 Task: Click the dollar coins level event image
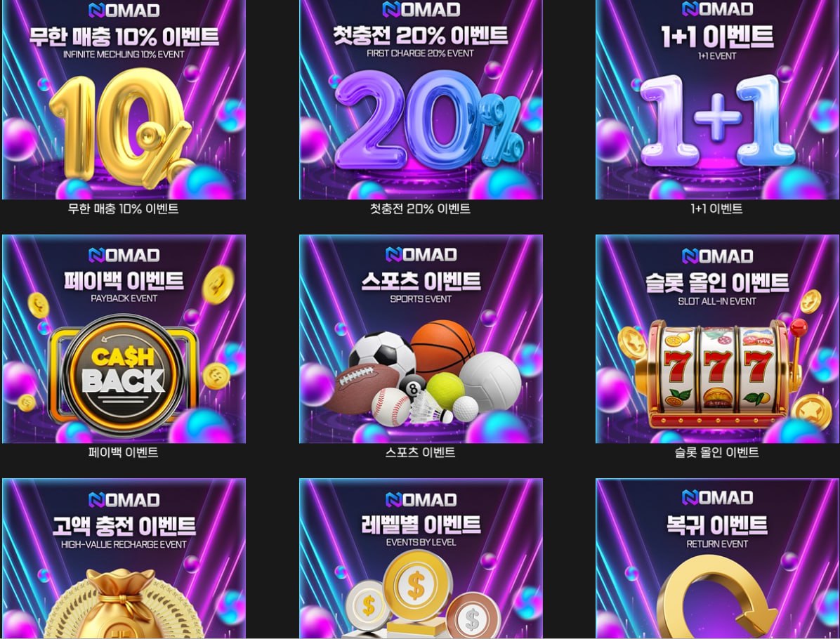pos(421,558)
